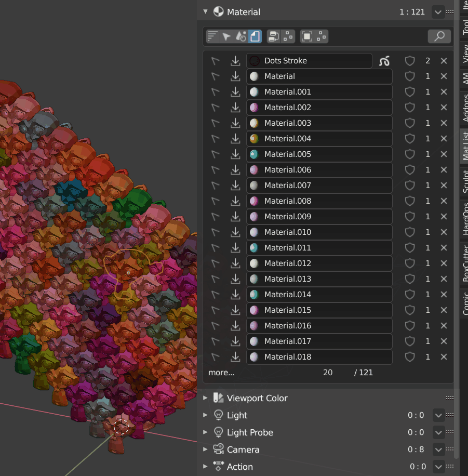Click the select-arrow icon on the Material.001 row
The width and height of the screenshot is (468, 476).
click(x=215, y=92)
